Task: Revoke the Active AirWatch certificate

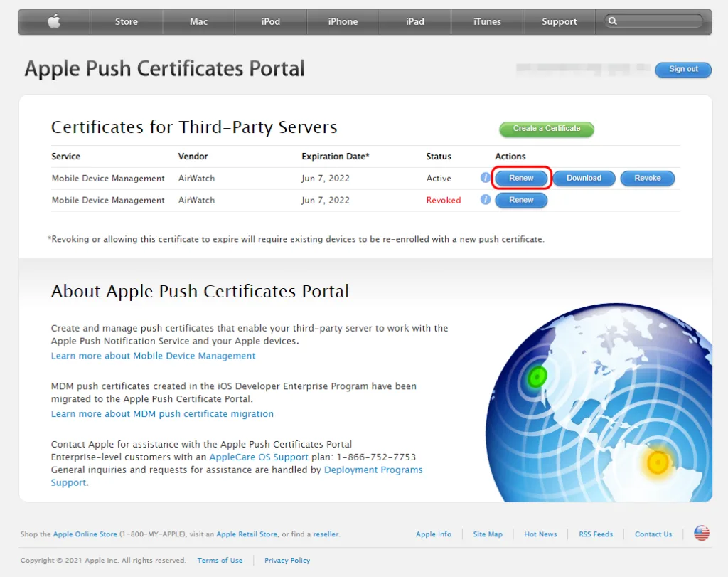Action: pyautogui.click(x=647, y=178)
